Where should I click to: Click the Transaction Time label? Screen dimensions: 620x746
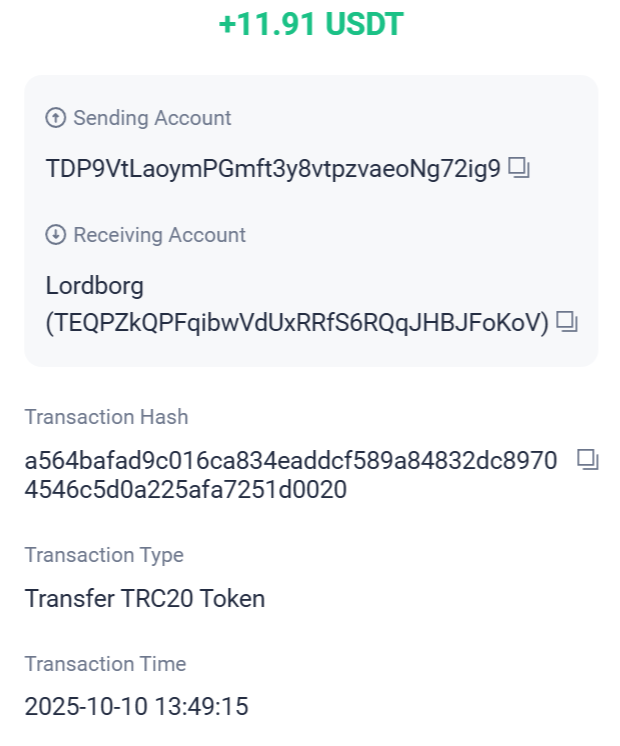tap(105, 664)
